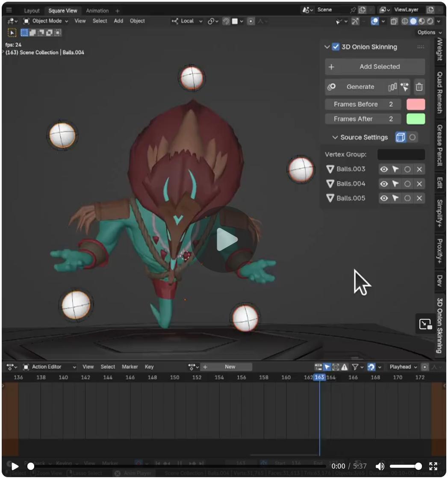The width and height of the screenshot is (448, 478).
Task: Open the Playhead dropdown in timeline header
Action: click(403, 367)
